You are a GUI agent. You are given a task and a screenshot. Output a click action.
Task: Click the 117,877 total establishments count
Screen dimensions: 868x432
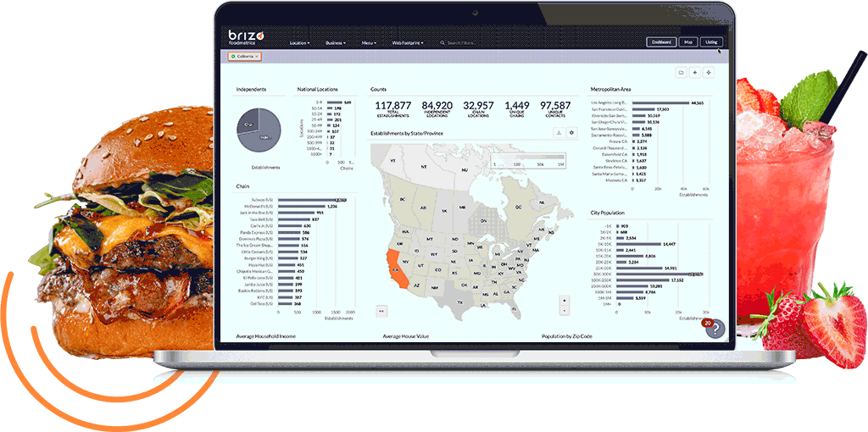click(393, 105)
